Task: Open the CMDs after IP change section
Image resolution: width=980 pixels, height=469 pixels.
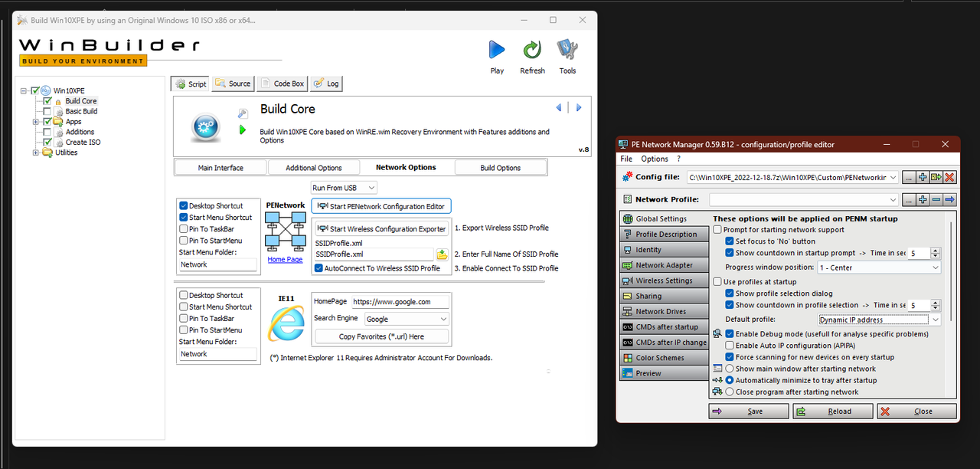Action: [664, 343]
